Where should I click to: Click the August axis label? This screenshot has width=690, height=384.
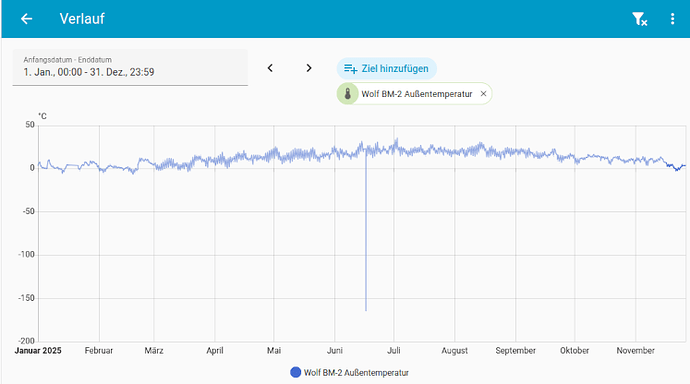tap(455, 351)
